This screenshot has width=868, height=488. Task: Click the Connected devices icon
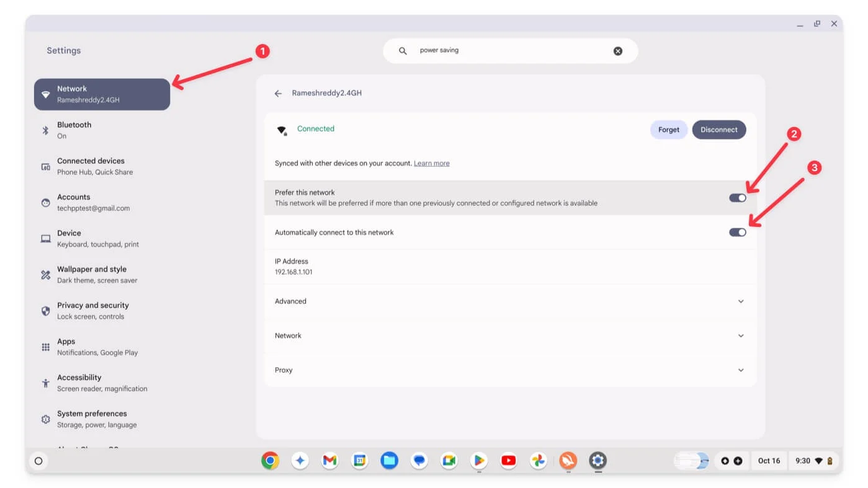[45, 167]
